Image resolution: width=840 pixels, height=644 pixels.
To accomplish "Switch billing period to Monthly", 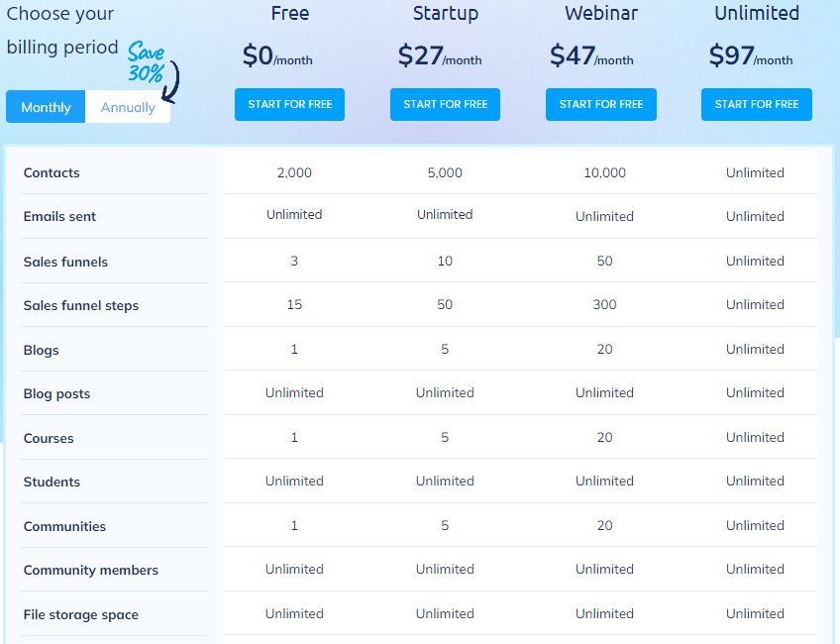I will [46, 107].
